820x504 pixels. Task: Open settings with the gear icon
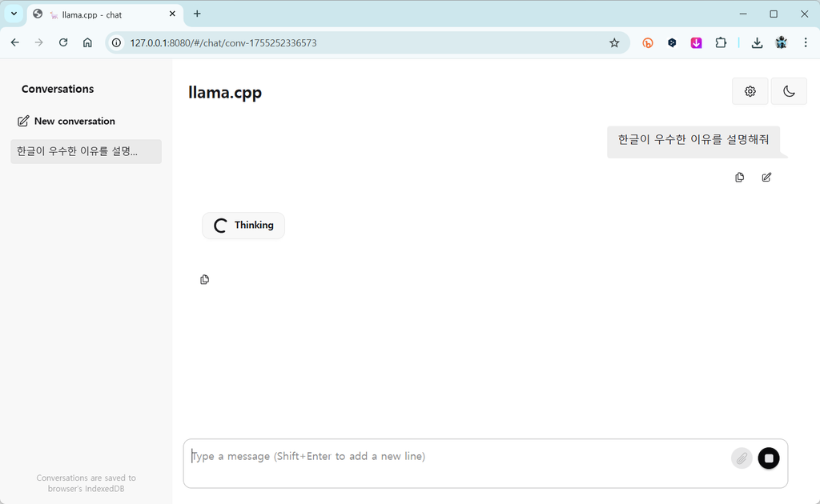tap(750, 91)
